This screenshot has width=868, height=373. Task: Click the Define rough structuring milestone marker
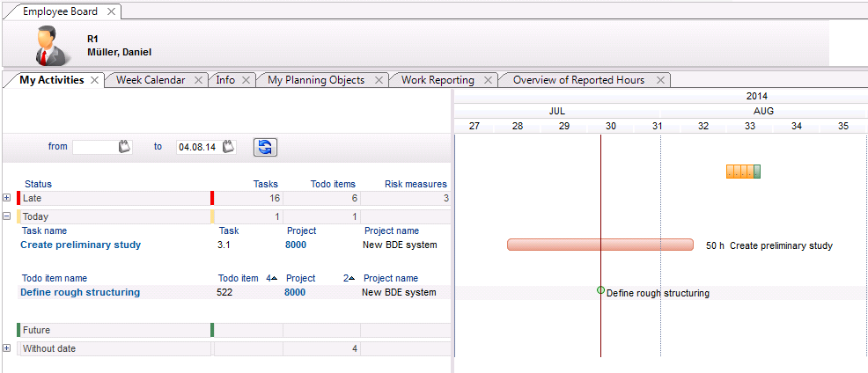coord(601,289)
